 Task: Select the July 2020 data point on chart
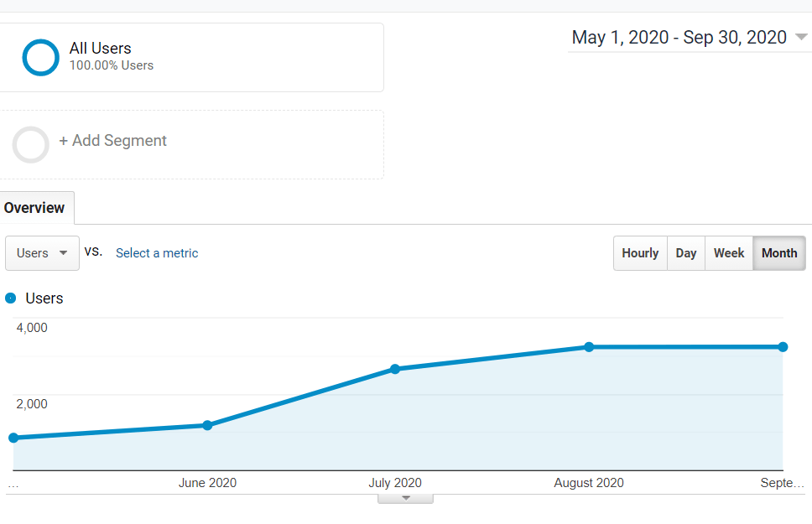(x=395, y=368)
